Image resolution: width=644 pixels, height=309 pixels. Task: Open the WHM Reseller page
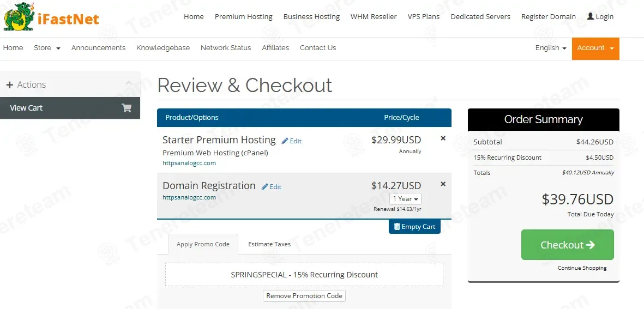click(374, 16)
